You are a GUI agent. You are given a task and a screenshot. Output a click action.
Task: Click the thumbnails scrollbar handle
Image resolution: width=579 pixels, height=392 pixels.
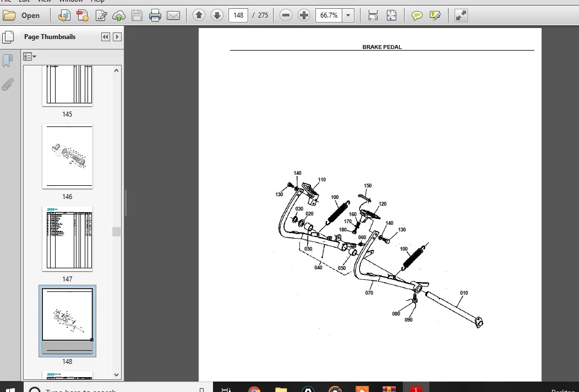[x=116, y=231]
